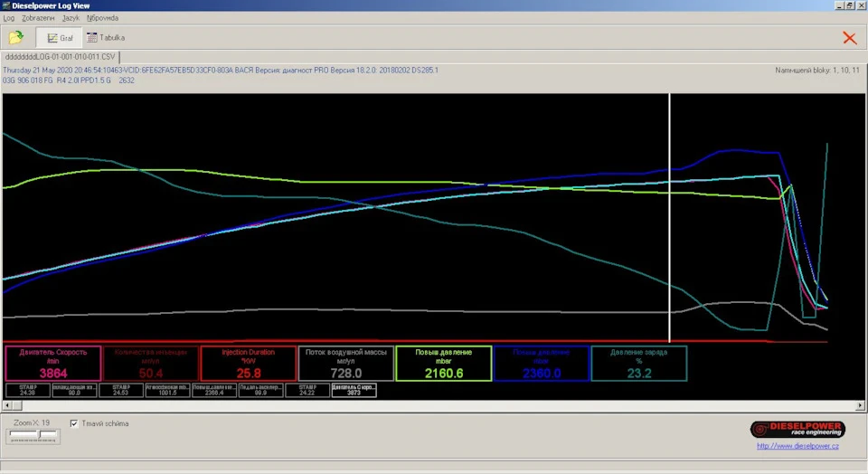Select the LOG-01-001-010-011.CSV file tab
Image resolution: width=868 pixels, height=474 pixels.
pyautogui.click(x=60, y=57)
